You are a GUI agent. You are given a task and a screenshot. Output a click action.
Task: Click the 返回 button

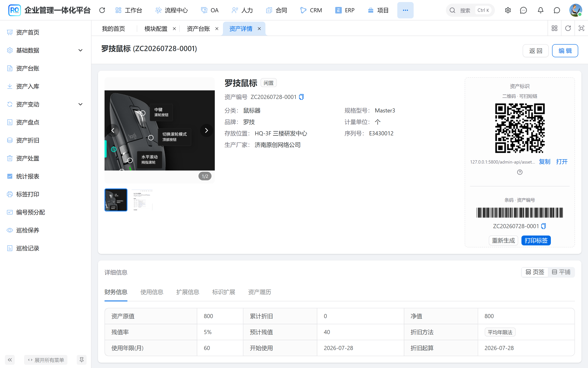(x=536, y=51)
